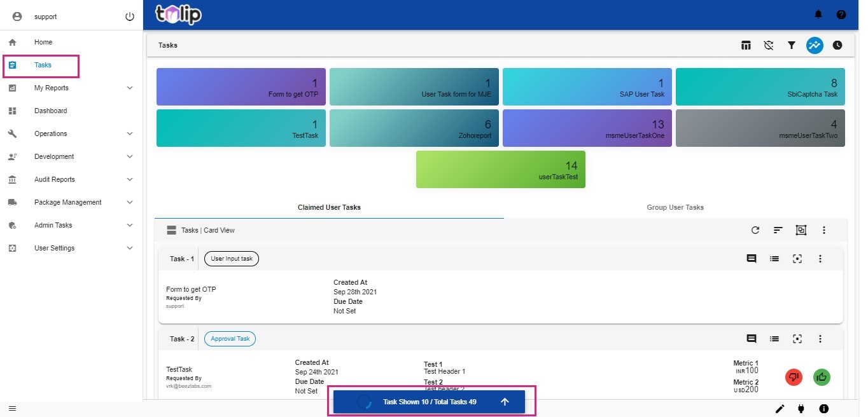Click the User Task form for MJE tile
The width and height of the screenshot is (868, 417).
414,86
